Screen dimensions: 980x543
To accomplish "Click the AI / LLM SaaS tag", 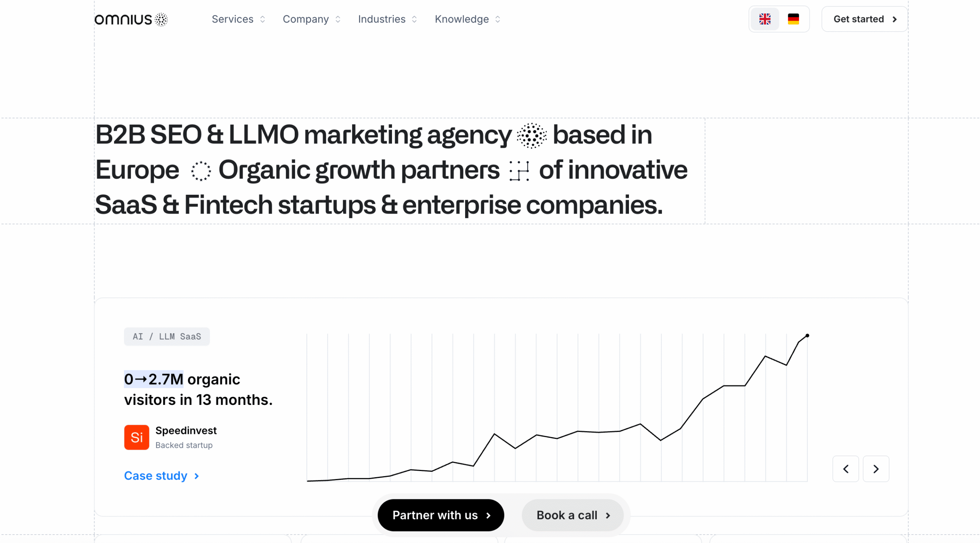I will coord(167,336).
